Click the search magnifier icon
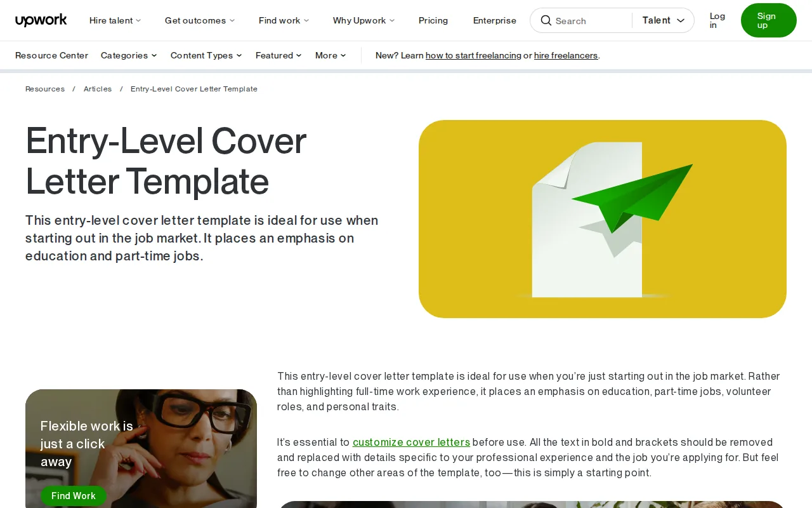Viewport: 812px width, 508px height. [x=546, y=20]
